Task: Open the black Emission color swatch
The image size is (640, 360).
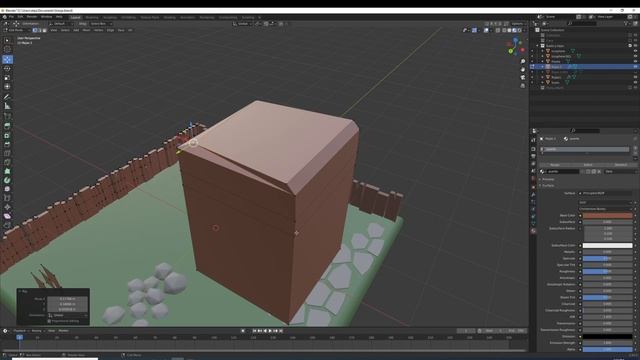Action: [607, 336]
